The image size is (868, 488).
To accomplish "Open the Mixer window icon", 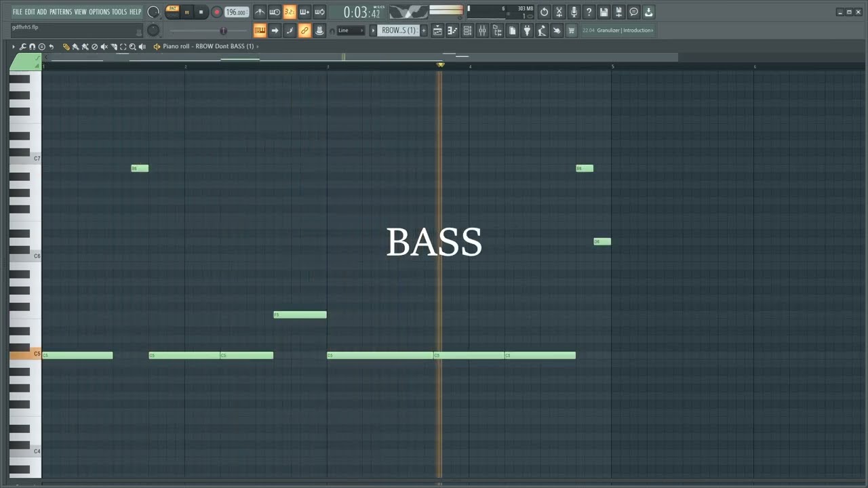I will click(482, 30).
